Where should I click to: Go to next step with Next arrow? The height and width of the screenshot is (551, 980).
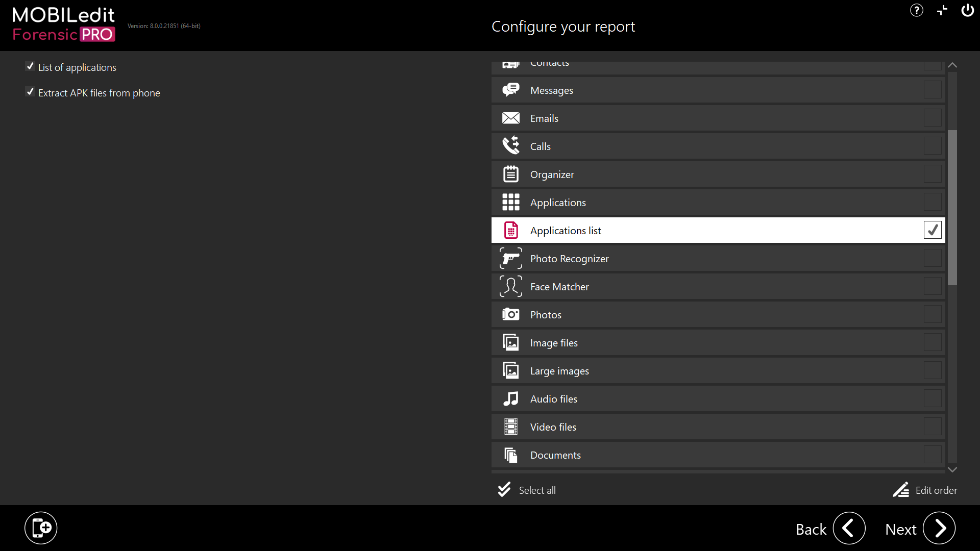pos(939,528)
